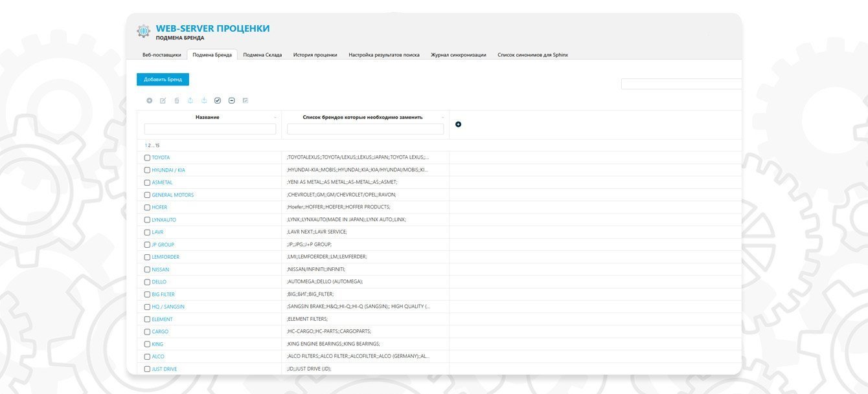868x394 pixels.
Task: Check the ASMETAL row checkbox
Action: [x=147, y=182]
